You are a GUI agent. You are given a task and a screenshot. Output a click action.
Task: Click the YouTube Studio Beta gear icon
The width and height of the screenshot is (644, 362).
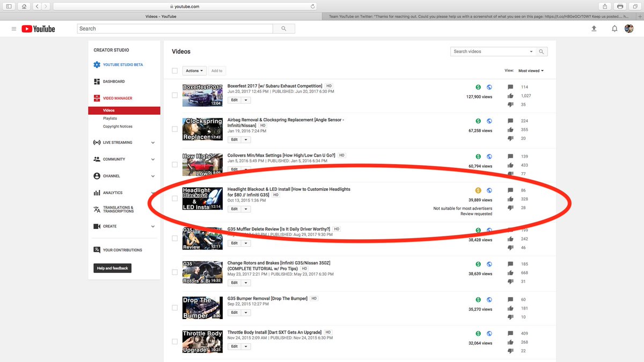97,65
